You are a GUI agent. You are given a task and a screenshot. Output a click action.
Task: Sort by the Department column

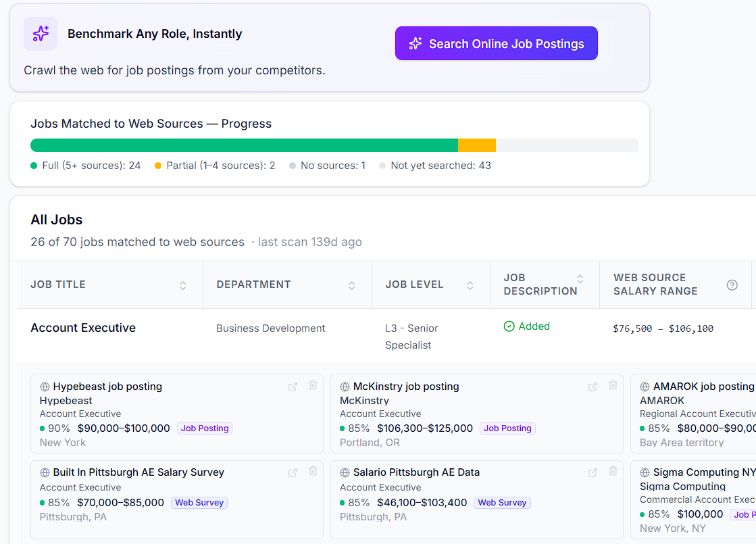coord(352,285)
